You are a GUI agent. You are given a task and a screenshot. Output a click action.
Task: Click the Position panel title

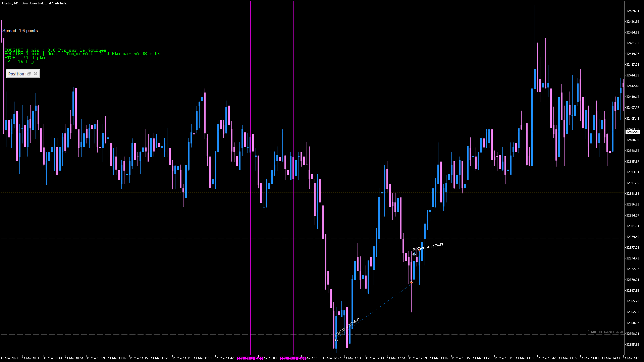point(16,74)
